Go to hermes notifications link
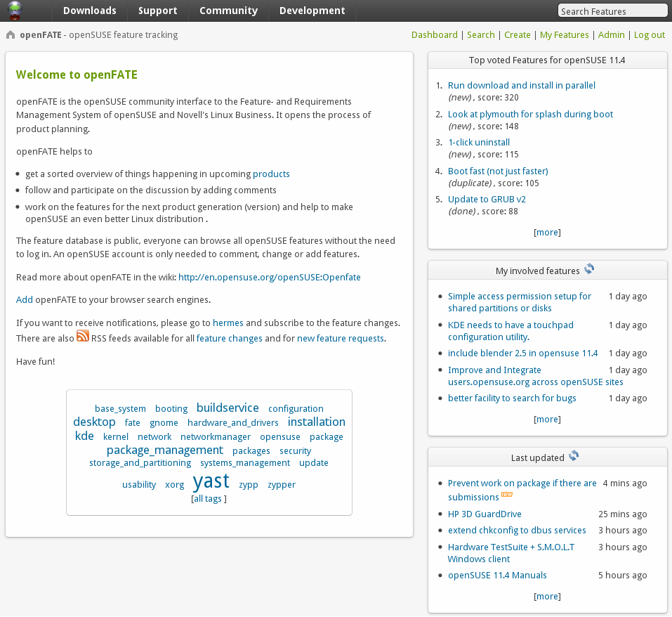This screenshot has width=672, height=617. pyautogui.click(x=228, y=323)
